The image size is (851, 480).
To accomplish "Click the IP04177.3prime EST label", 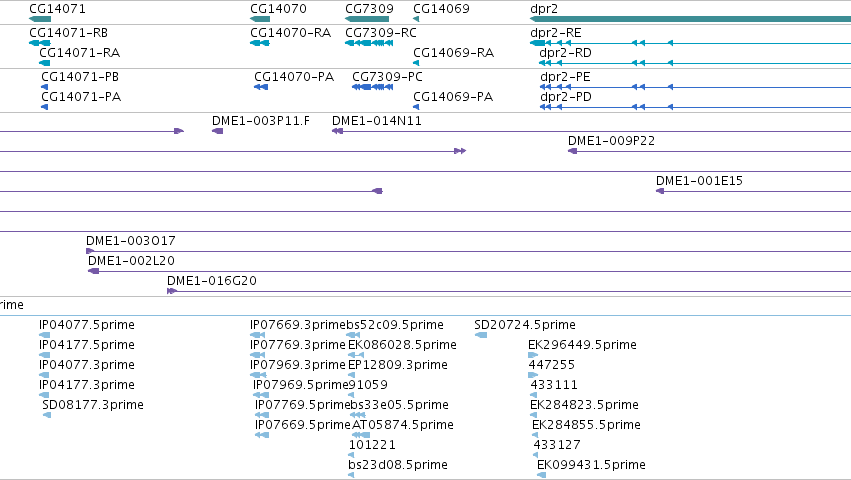I will pyautogui.click(x=87, y=385).
